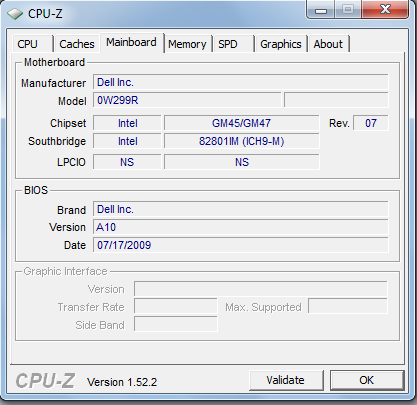Click the Southbridge label
417x405 pixels.
tap(57, 141)
